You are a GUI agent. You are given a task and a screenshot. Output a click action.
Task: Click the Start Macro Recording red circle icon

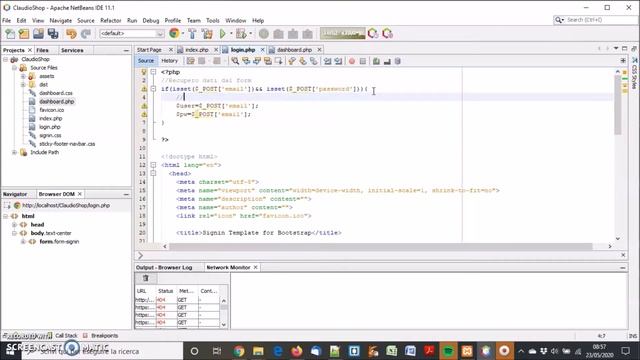coord(352,61)
